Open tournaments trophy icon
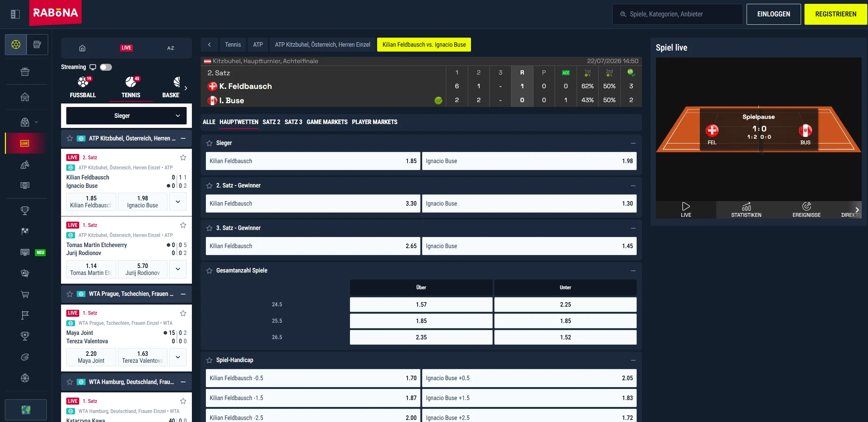This screenshot has height=422, width=868. point(25,210)
